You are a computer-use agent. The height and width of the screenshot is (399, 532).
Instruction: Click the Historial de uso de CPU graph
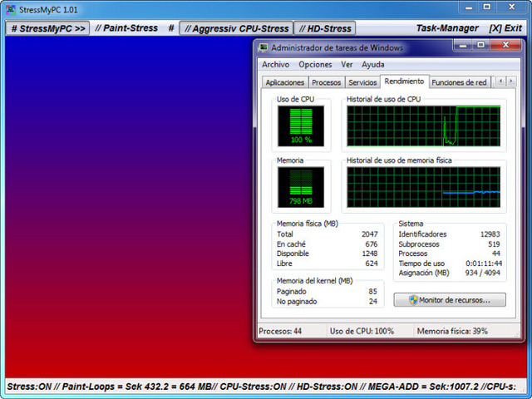click(423, 126)
